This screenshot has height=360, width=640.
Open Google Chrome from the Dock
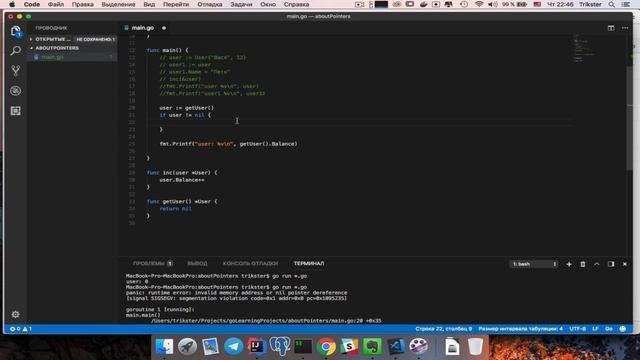[x=326, y=347]
